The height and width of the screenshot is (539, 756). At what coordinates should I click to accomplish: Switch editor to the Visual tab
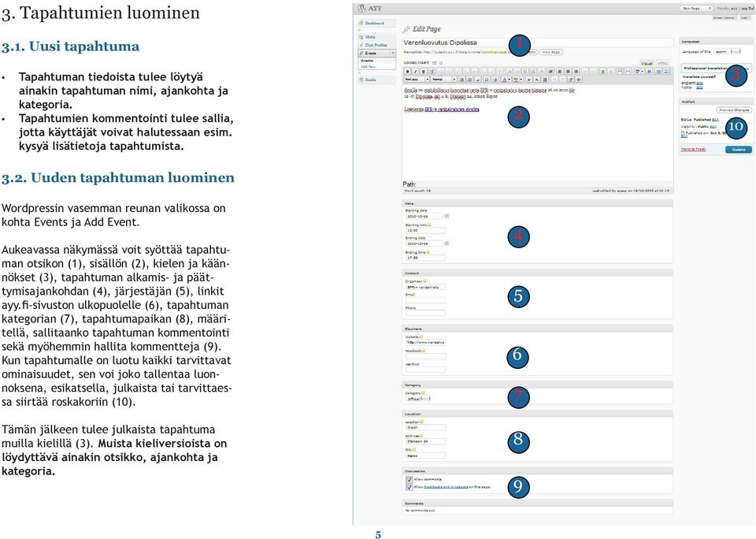[x=647, y=63]
